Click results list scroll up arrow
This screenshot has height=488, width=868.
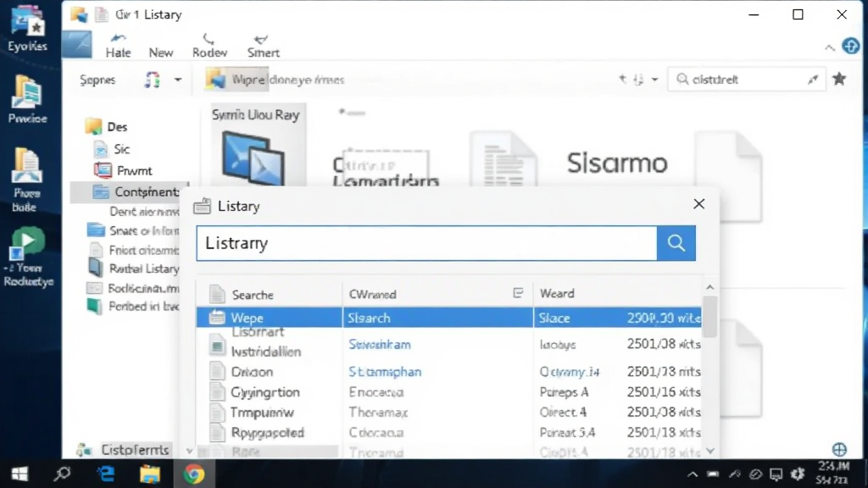coord(710,288)
